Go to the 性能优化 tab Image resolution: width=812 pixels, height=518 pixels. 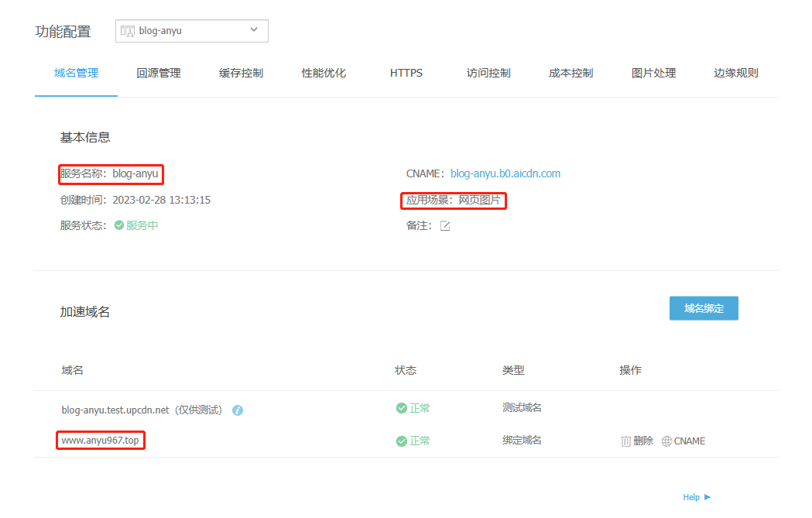[324, 73]
